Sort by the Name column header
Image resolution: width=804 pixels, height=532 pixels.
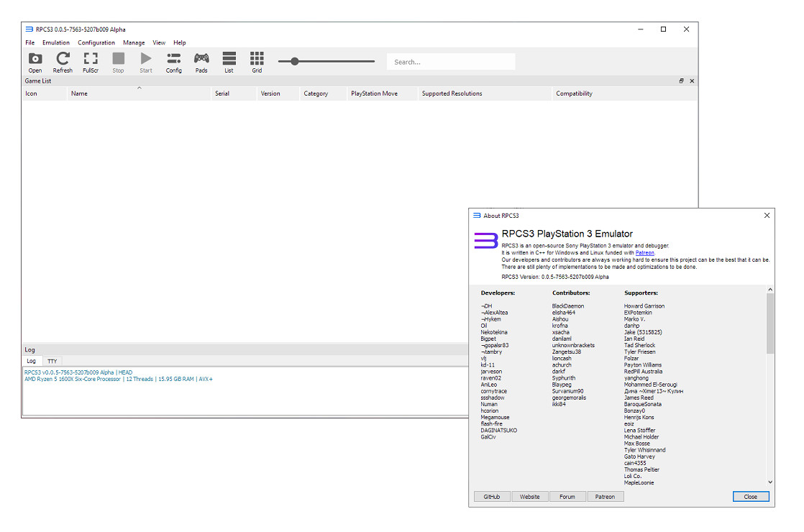[139, 93]
